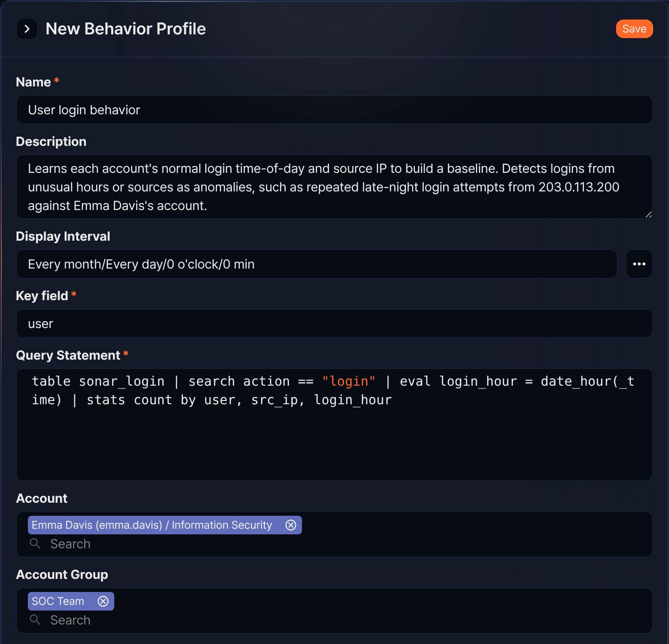Click into the Description text area
The image size is (669, 644).
click(x=334, y=187)
